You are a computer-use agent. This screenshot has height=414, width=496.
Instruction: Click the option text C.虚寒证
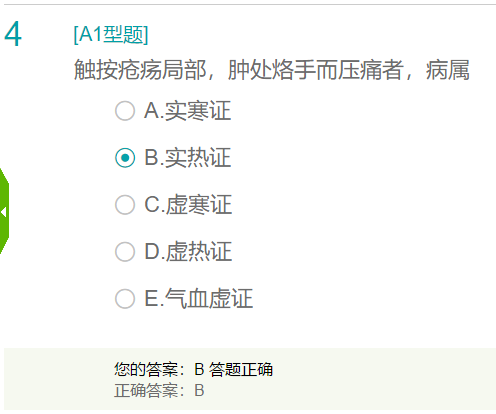188,204
